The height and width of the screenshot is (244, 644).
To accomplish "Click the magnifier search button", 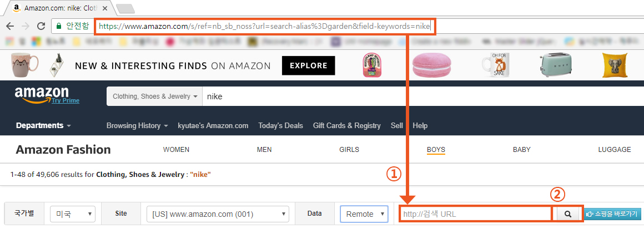I will (x=568, y=214).
